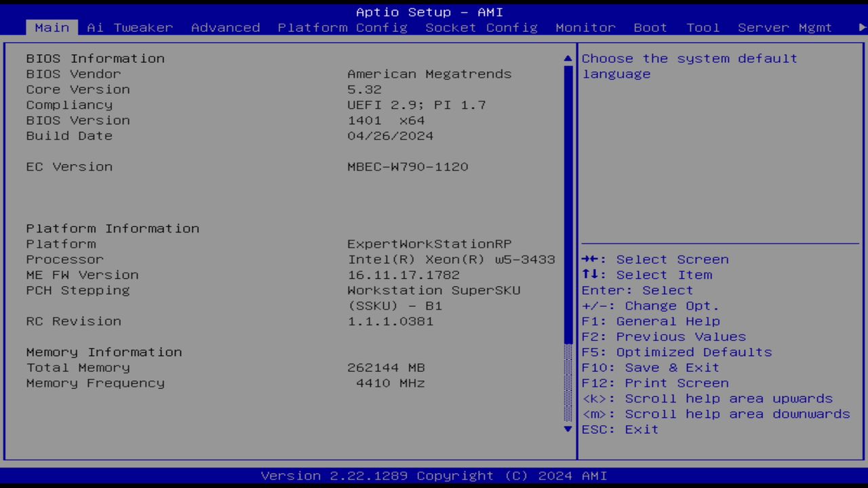Open the Socket Config tab
The height and width of the screenshot is (488, 868).
pyautogui.click(x=481, y=28)
